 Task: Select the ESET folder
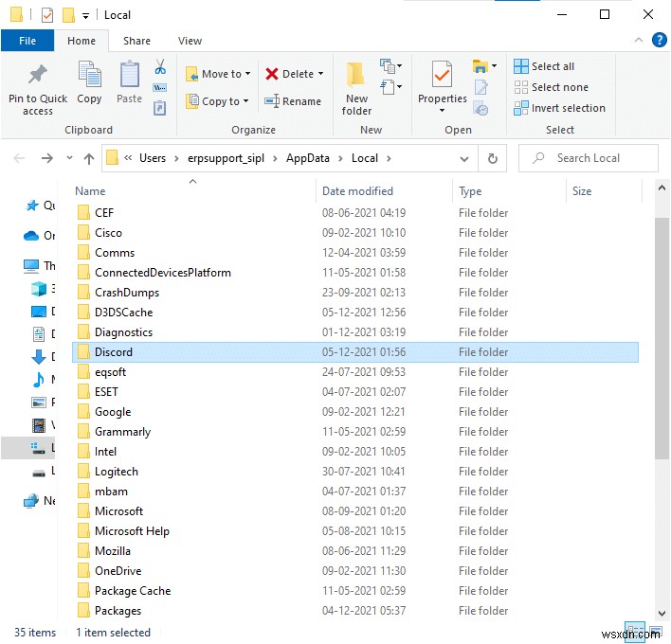click(x=355, y=392)
